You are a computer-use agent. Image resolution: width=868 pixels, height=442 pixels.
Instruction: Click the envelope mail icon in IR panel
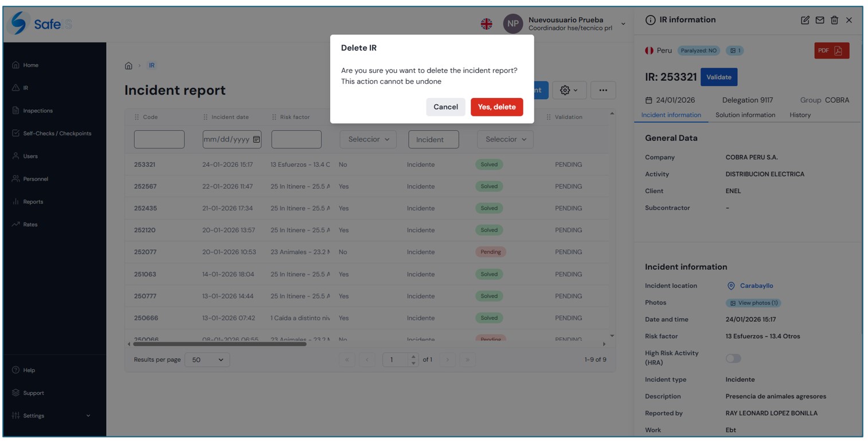coord(820,20)
